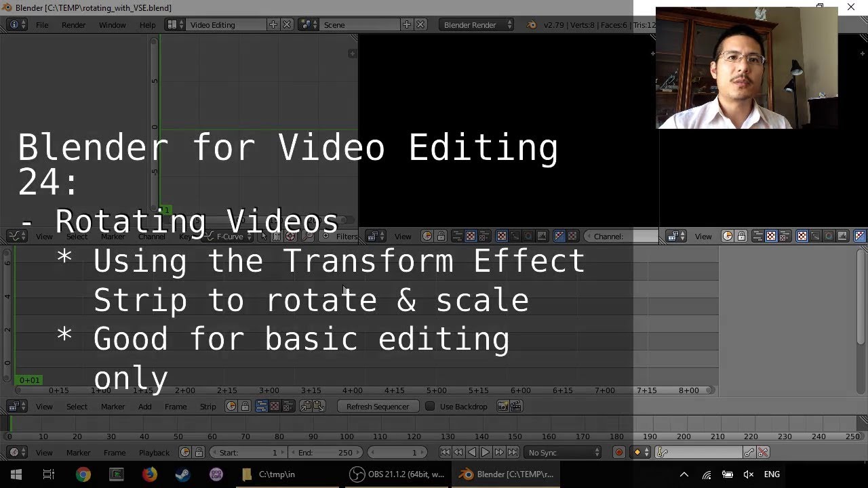The width and height of the screenshot is (868, 488).
Task: Open File menu
Action: point(42,24)
